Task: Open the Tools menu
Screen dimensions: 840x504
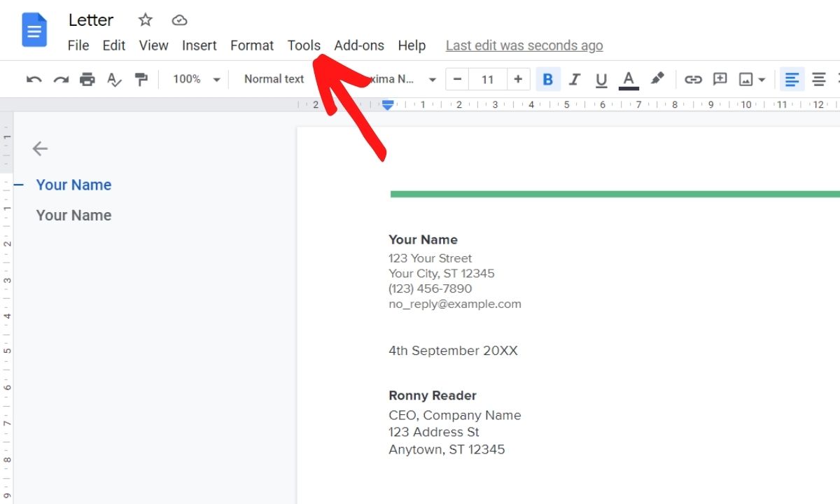Action: coord(304,45)
